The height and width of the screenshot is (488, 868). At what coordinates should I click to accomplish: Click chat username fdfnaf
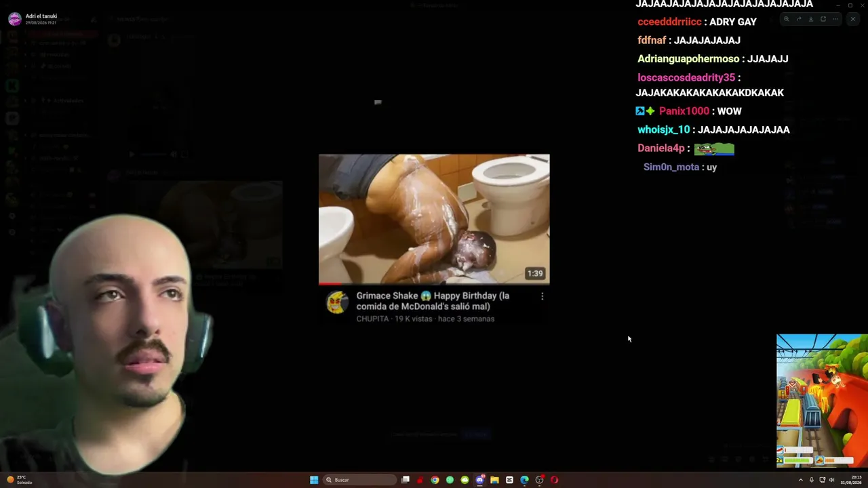click(652, 41)
